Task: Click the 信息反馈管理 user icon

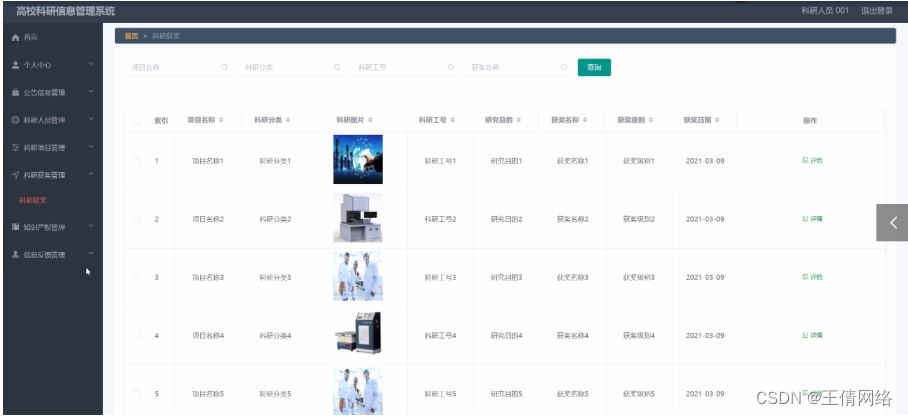Action: point(16,254)
